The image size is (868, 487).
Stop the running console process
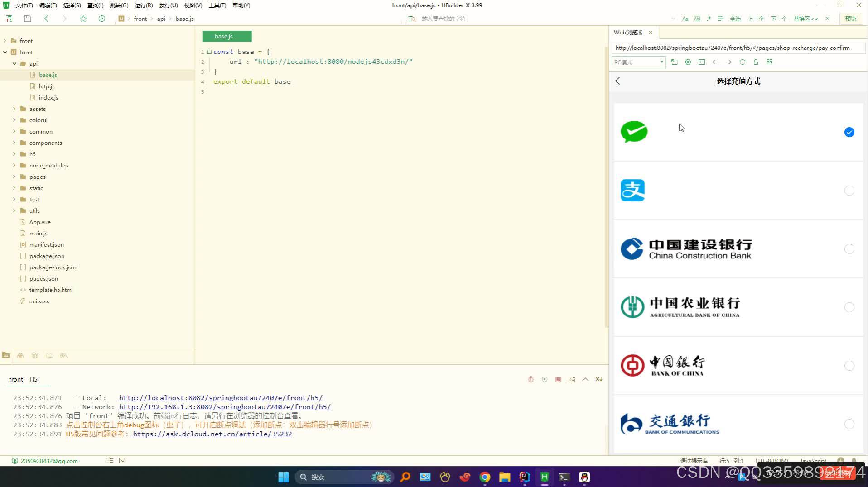tap(558, 379)
